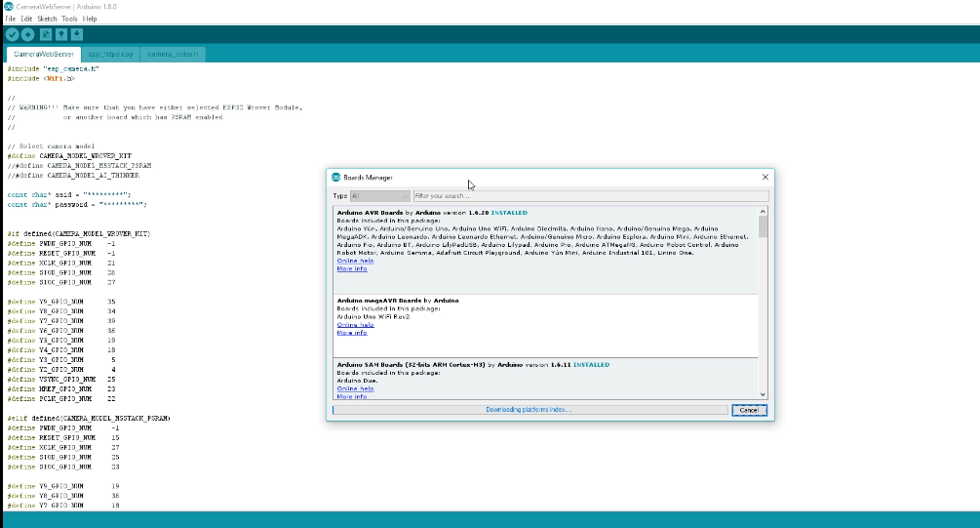The height and width of the screenshot is (528, 980).
Task: Click the #define CAMERA_MODEL_WROVER_KIT line
Action: [x=69, y=156]
